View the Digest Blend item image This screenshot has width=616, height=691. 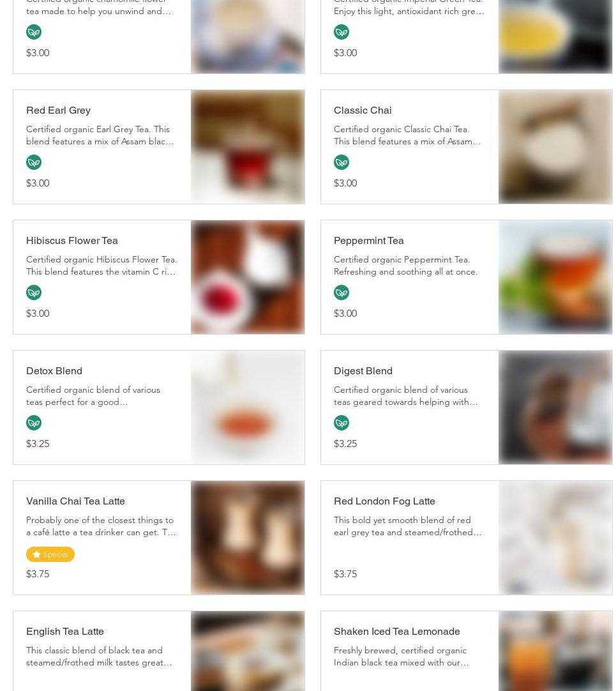tap(555, 407)
